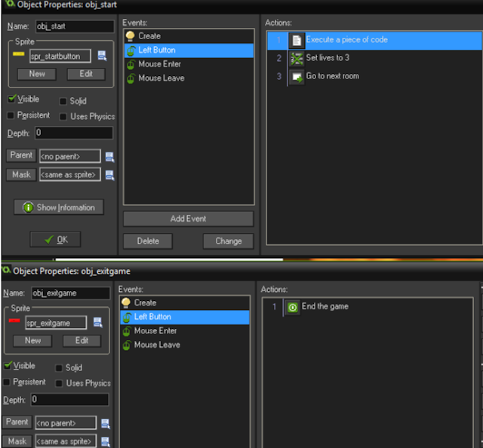
Task: Open the <same as sprite> mask field in obj_start
Action: pyautogui.click(x=70, y=174)
